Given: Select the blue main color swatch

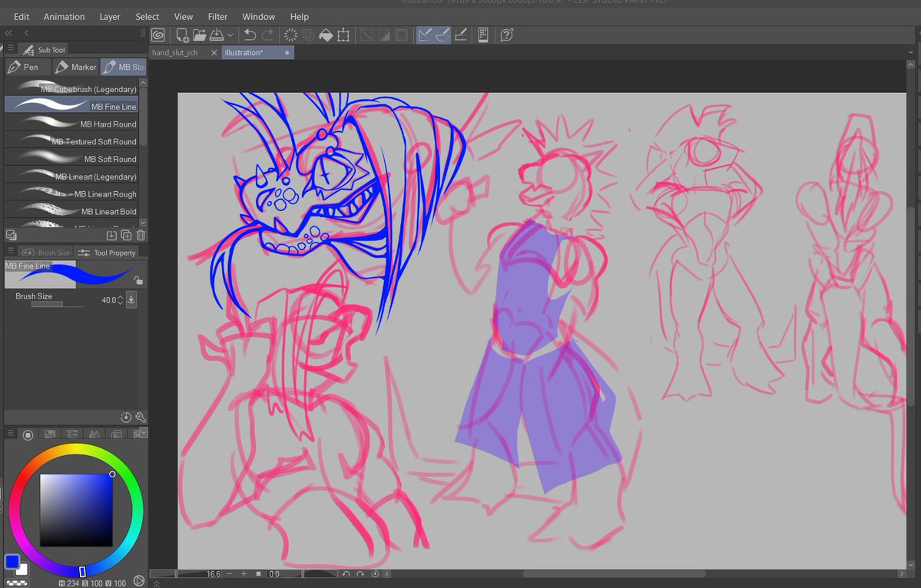Looking at the screenshot, I should [x=12, y=561].
